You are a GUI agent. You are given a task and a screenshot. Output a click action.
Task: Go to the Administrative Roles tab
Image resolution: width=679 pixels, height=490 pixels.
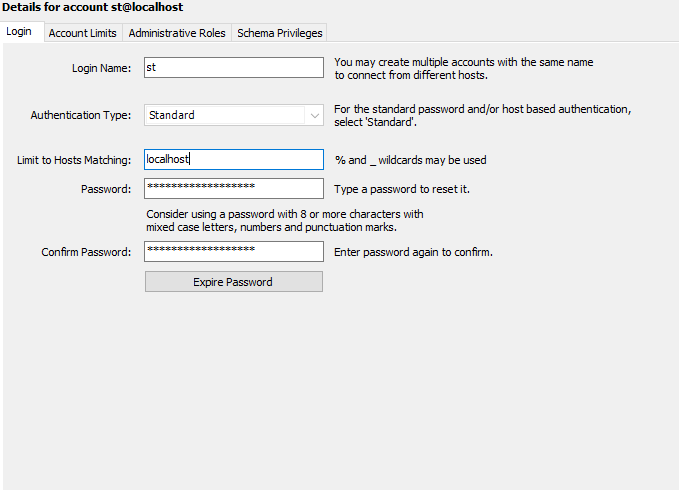(x=177, y=33)
